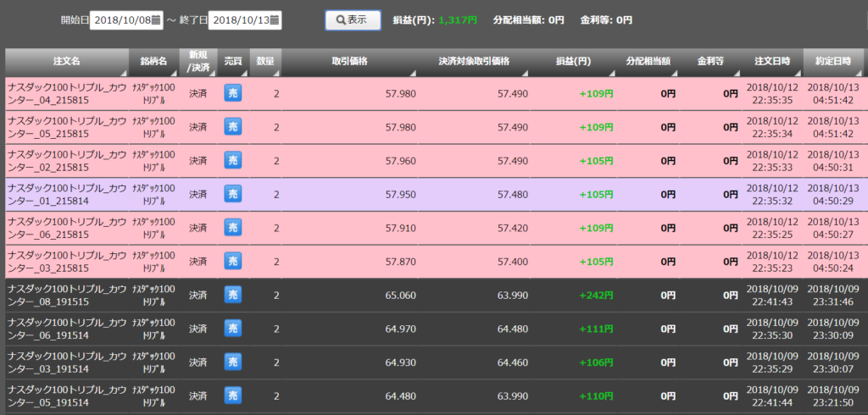Click the +111円 profit cell

pos(596,329)
